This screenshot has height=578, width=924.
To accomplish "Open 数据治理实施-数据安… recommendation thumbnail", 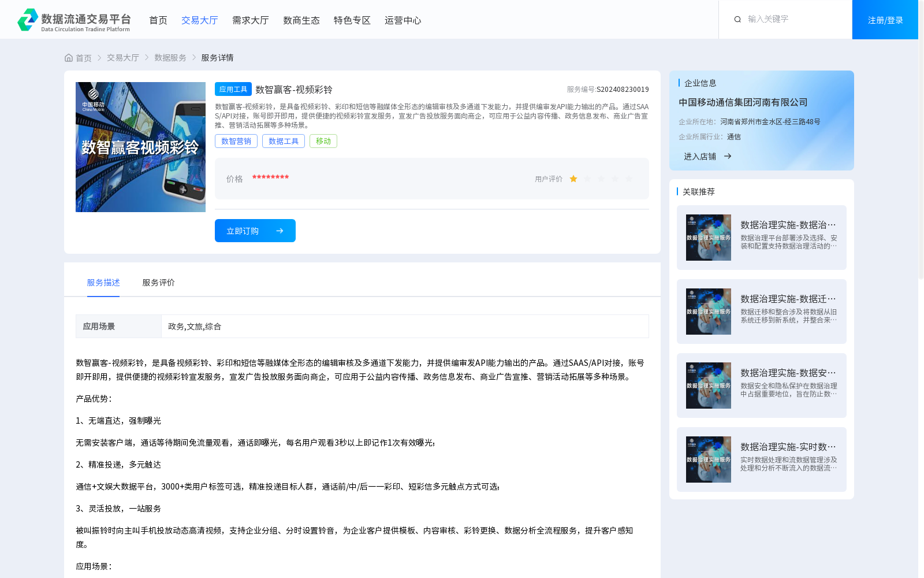I will pos(709,386).
